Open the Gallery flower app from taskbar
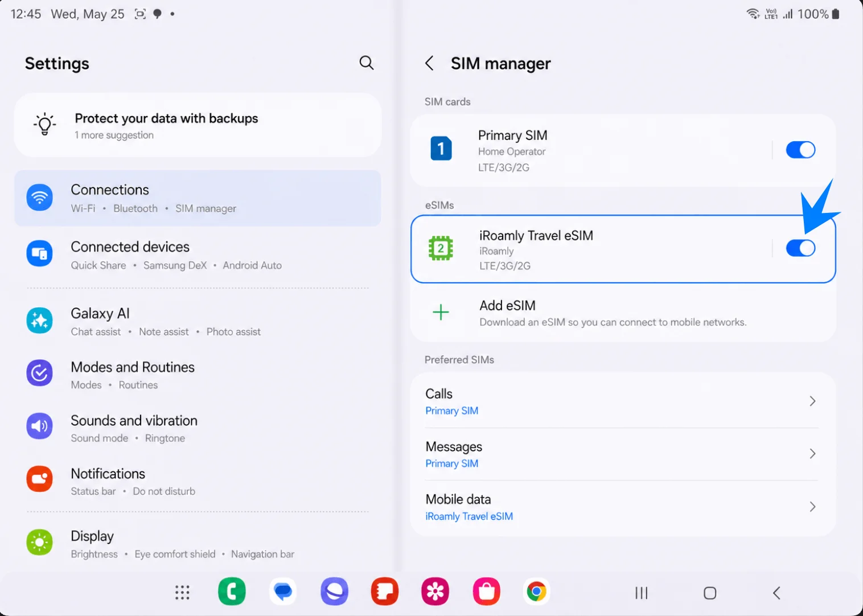This screenshot has height=616, width=863. tap(435, 592)
